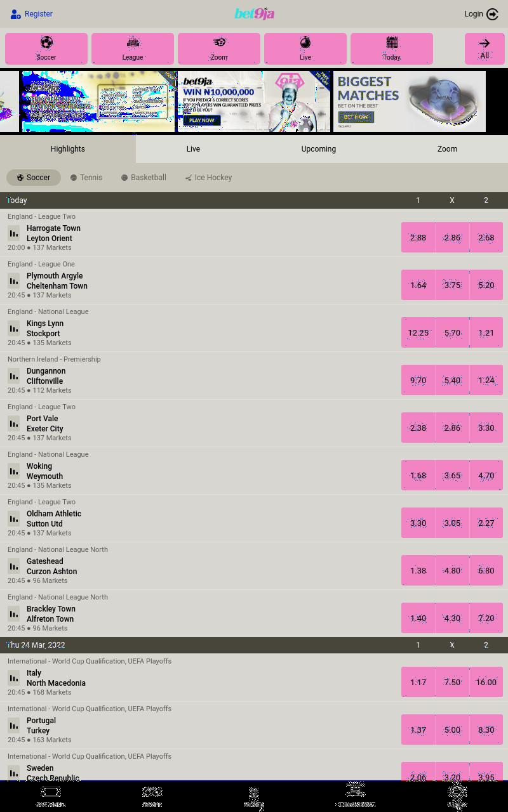Click the All arrow tile
Viewport: 508px width, 812px height.
coord(485,49)
